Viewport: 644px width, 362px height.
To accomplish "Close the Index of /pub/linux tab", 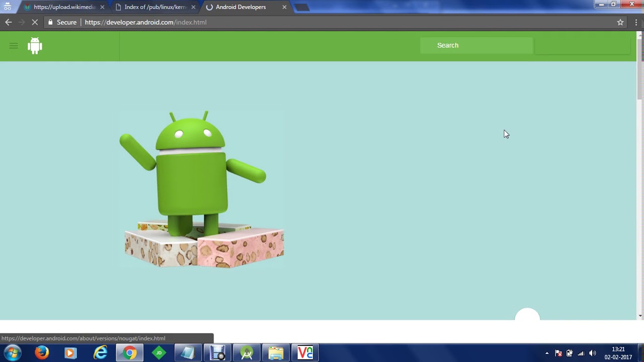I will (193, 7).
